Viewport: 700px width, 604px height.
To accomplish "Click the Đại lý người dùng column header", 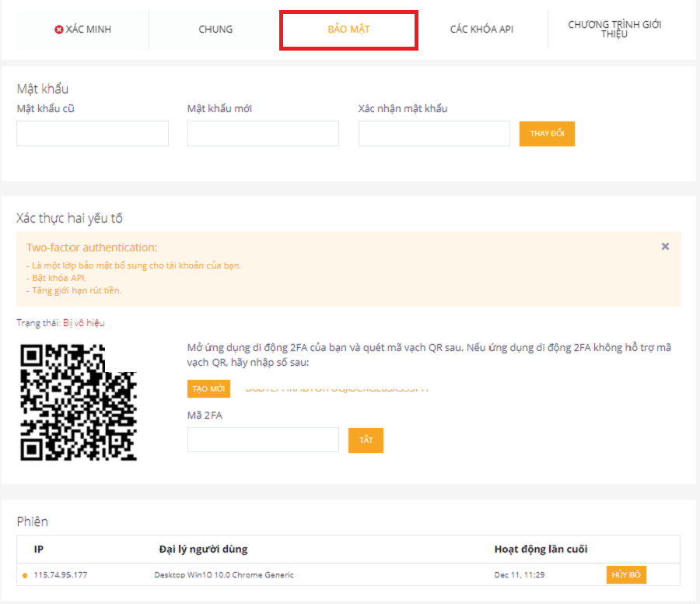I will click(203, 549).
